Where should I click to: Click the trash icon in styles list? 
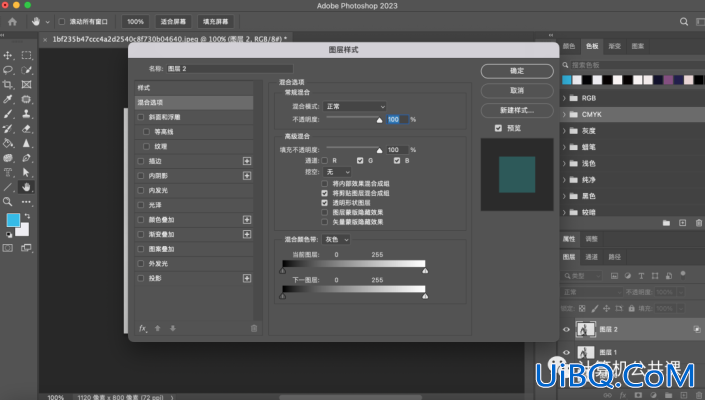[x=254, y=329]
